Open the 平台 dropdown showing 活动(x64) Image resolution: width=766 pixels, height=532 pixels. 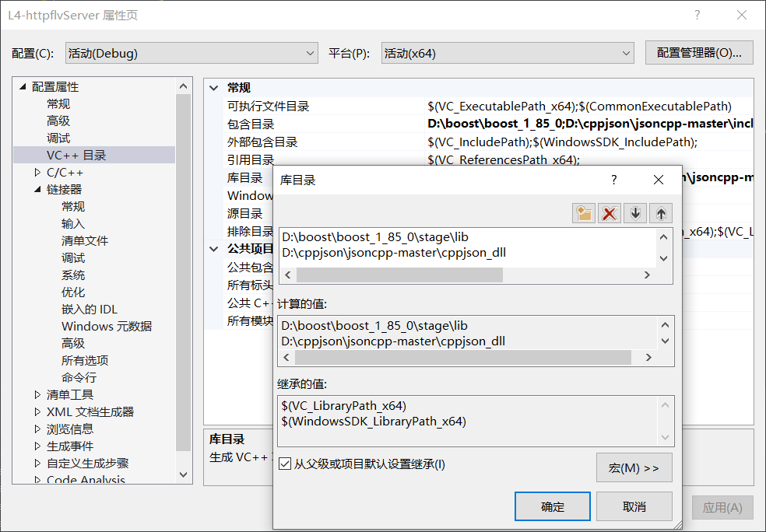pos(508,53)
